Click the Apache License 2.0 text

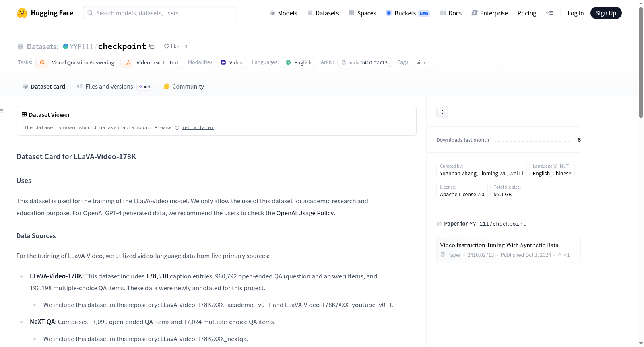tap(462, 194)
